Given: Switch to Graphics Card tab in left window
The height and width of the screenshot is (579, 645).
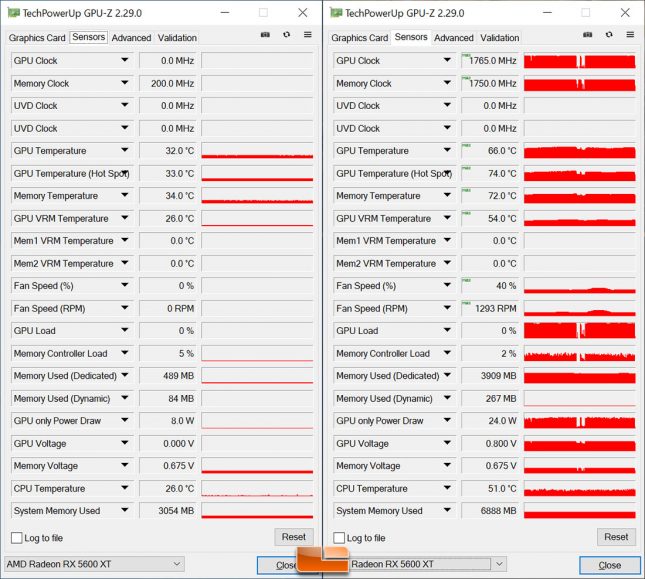Looking at the screenshot, I should click(37, 38).
